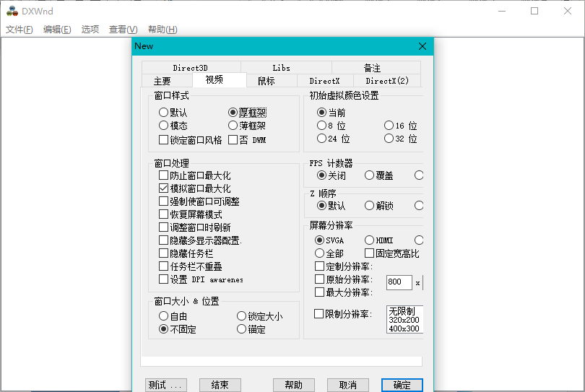Select SVGA screen resolution radio
This screenshot has height=392, width=585.
click(319, 240)
